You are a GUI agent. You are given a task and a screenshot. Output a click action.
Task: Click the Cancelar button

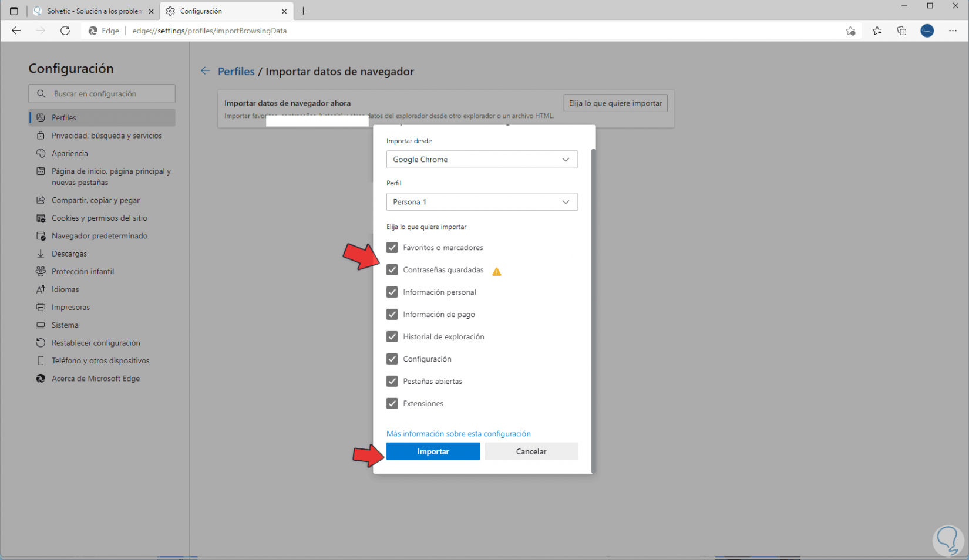tap(531, 451)
